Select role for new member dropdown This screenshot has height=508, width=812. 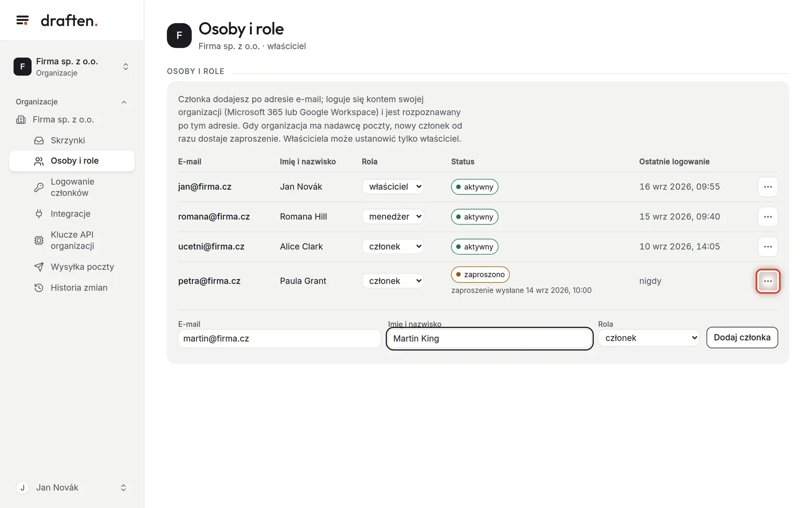[649, 338]
